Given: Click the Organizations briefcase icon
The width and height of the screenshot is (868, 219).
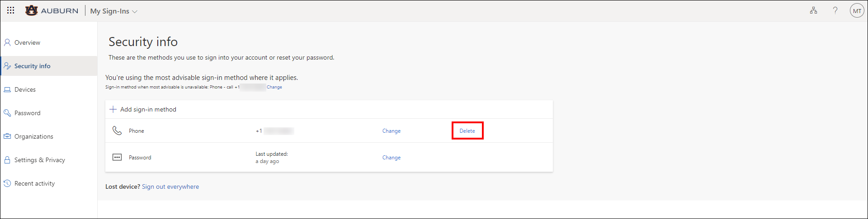Looking at the screenshot, I should click(x=7, y=136).
